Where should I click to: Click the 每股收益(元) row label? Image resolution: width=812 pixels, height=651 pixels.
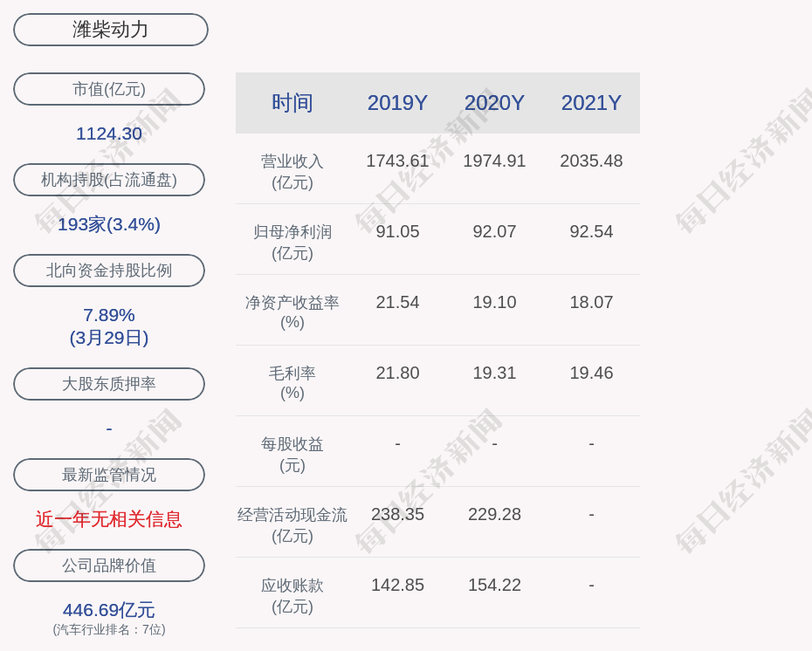[292, 455]
